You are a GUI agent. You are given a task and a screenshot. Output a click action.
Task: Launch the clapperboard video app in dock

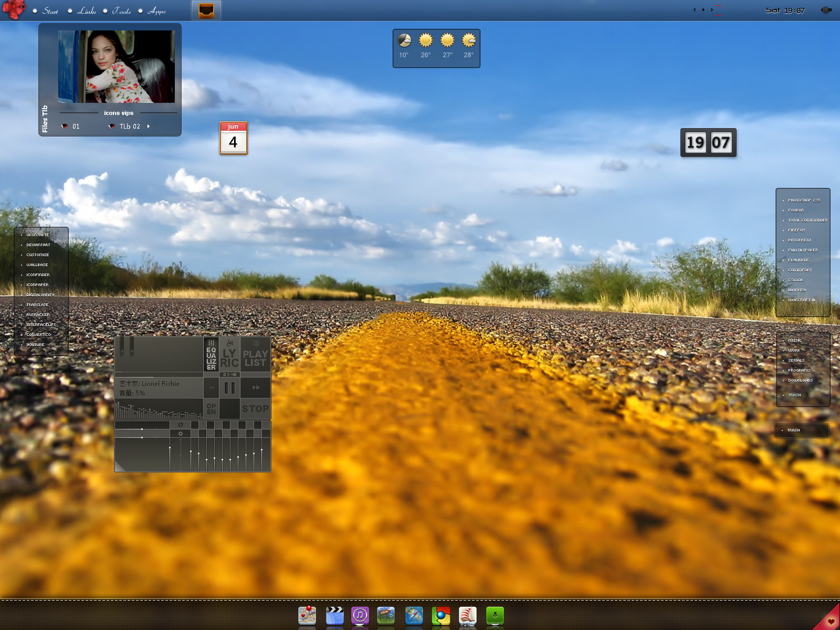click(x=334, y=615)
